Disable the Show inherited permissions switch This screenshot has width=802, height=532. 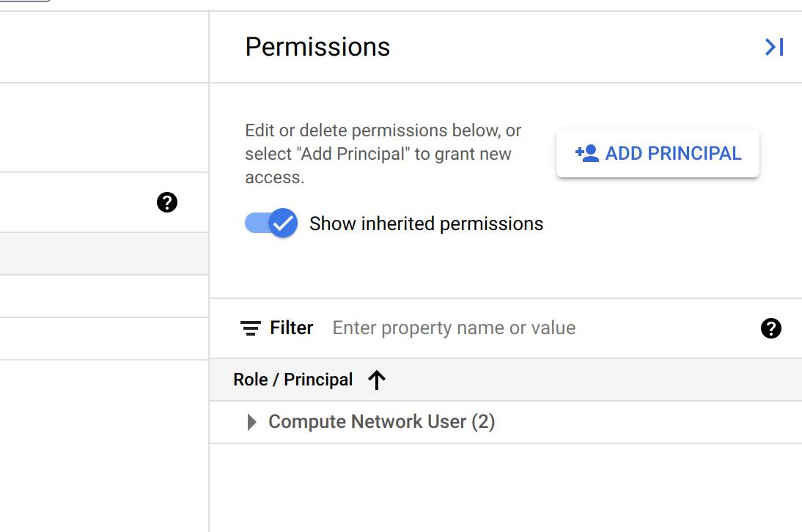[x=271, y=223]
